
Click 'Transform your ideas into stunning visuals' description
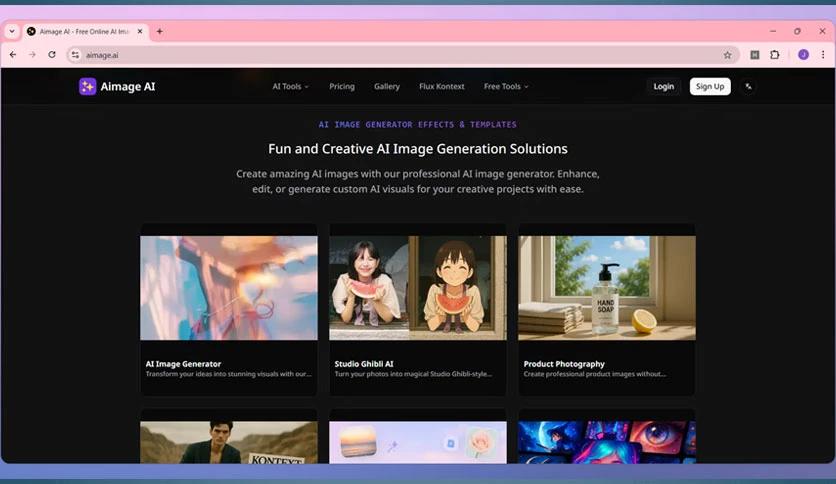click(x=228, y=374)
